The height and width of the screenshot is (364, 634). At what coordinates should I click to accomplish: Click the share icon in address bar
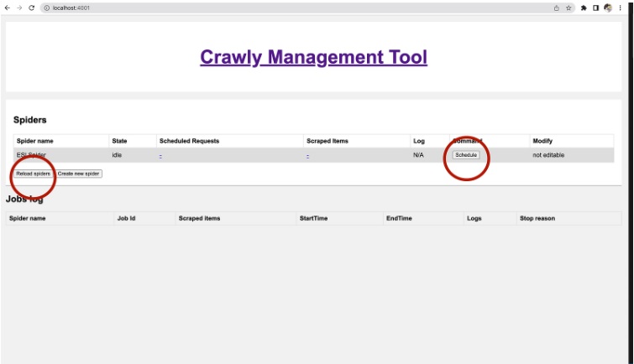click(557, 8)
